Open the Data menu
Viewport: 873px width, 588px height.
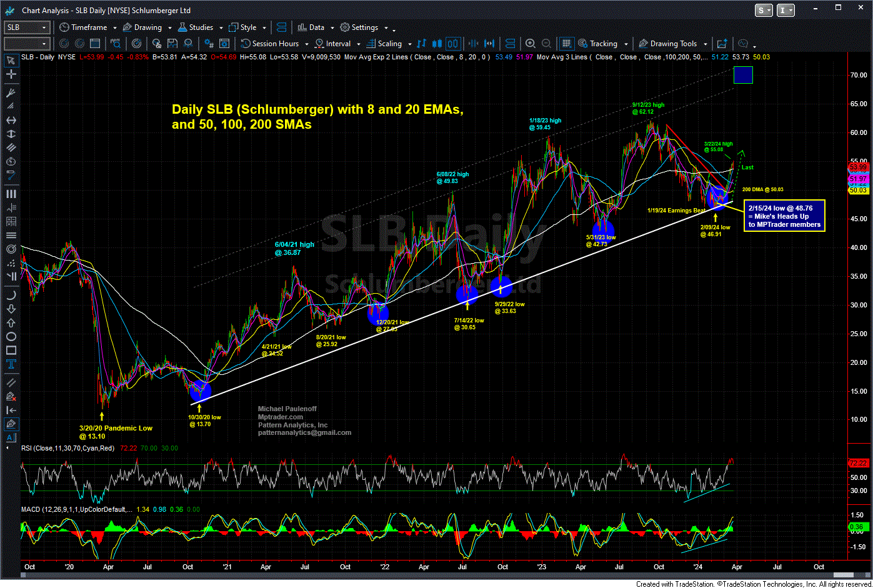point(311,27)
